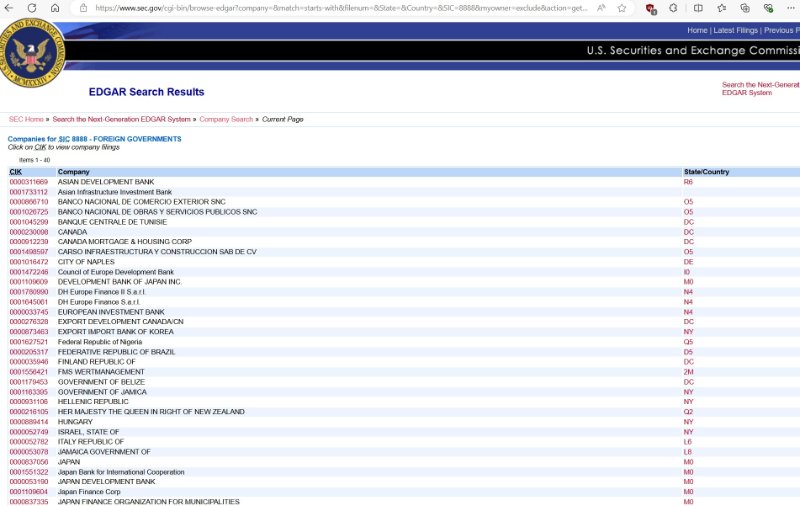Select company name JAPAN DEVELOPMENT BANK

[x=107, y=482]
